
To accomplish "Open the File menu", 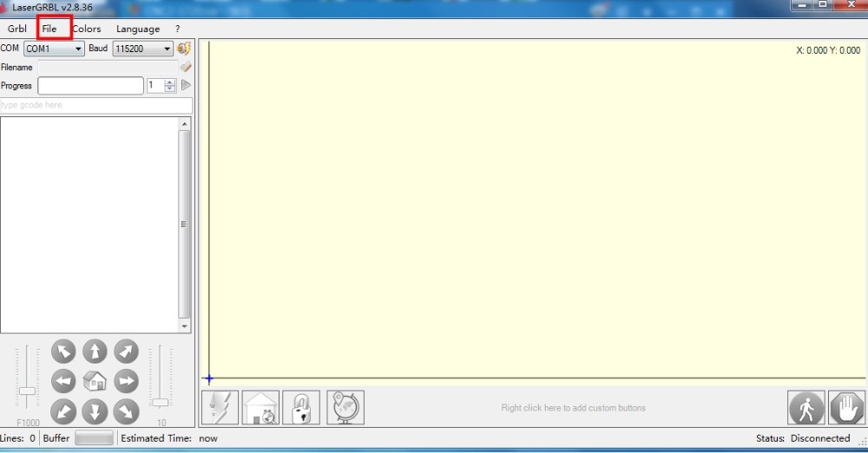I will [49, 29].
